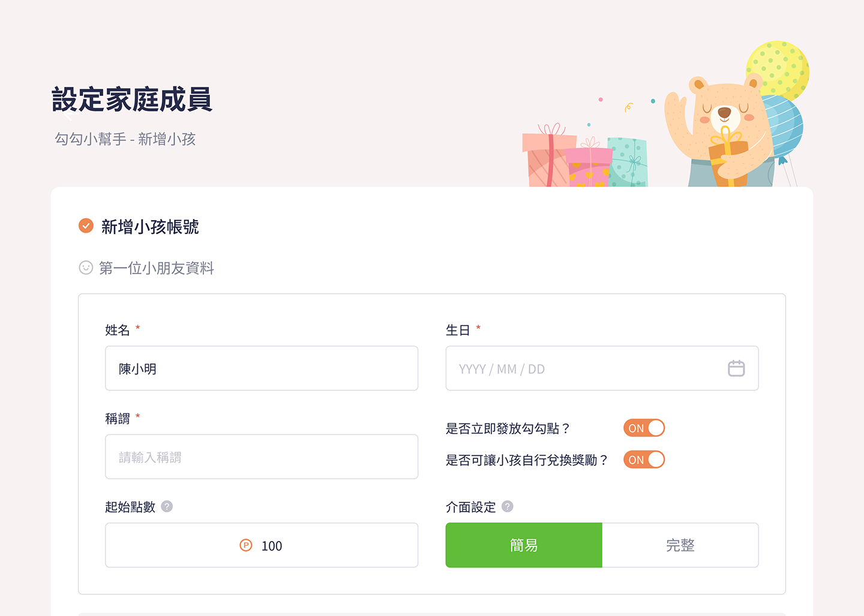
Task: Select the 完整 interface option
Action: (680, 545)
